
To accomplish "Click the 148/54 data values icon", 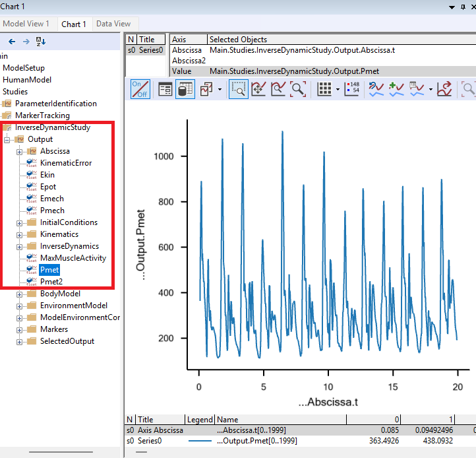I will point(351,89).
